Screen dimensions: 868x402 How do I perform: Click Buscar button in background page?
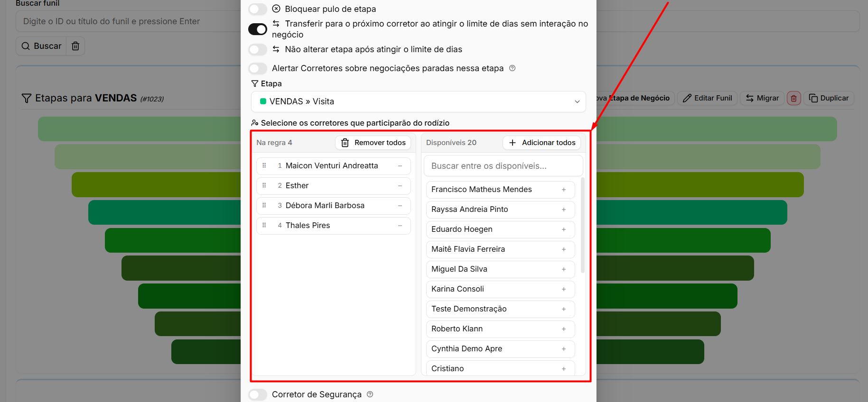tap(41, 46)
